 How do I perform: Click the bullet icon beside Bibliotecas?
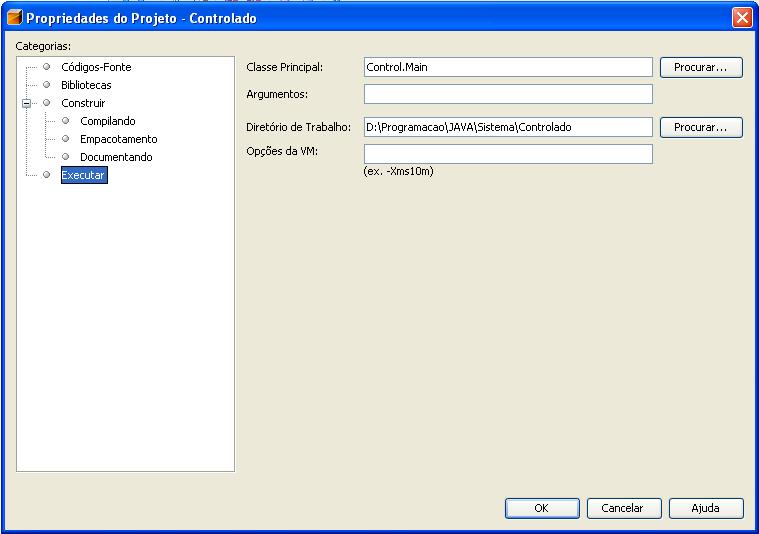tap(46, 85)
